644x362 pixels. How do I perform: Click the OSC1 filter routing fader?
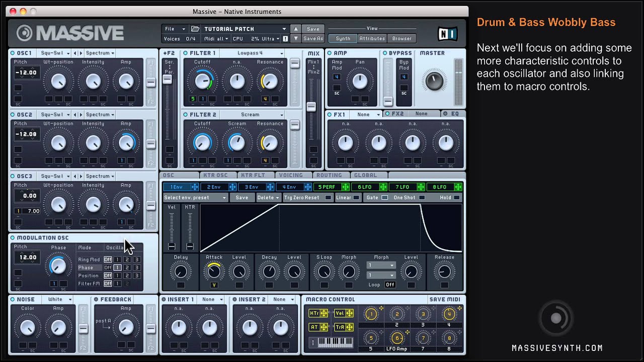pyautogui.click(x=151, y=82)
